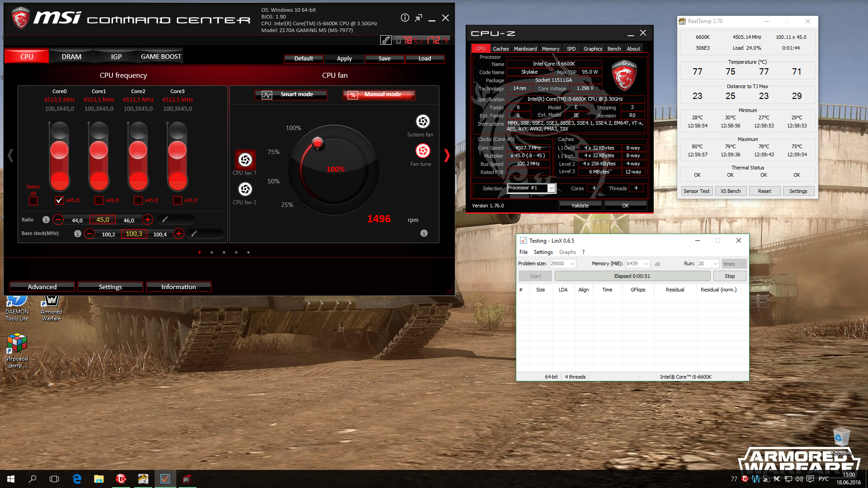The height and width of the screenshot is (488, 868).
Task: Expand the Problem size dropdown in LinX
Action: (572, 264)
